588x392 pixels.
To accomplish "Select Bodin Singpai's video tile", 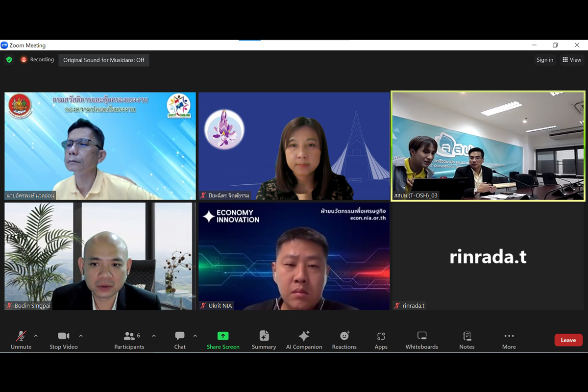I will point(99,256).
